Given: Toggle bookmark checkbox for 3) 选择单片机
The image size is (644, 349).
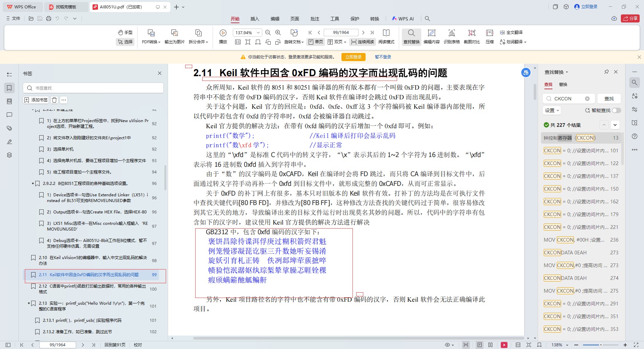Looking at the screenshot, I should click(x=41, y=149).
